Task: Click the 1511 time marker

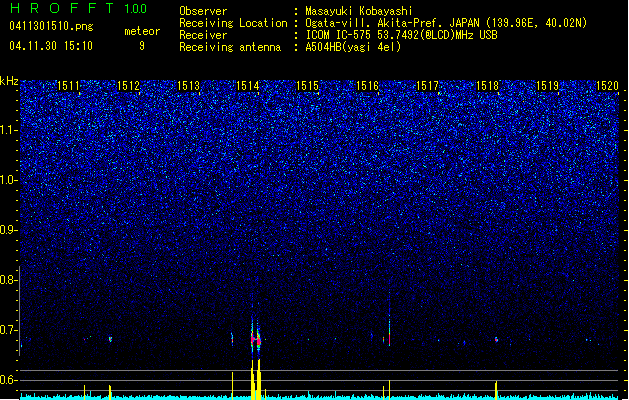Action: tap(69, 85)
